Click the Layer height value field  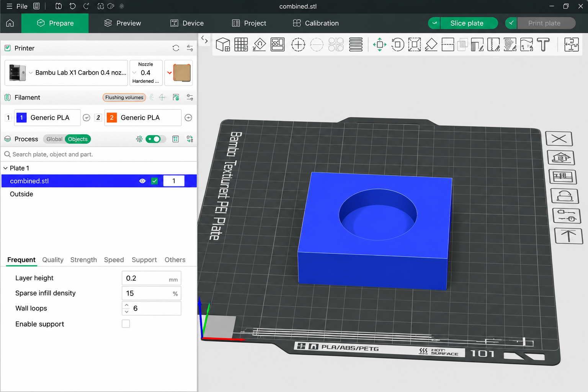[x=151, y=278]
